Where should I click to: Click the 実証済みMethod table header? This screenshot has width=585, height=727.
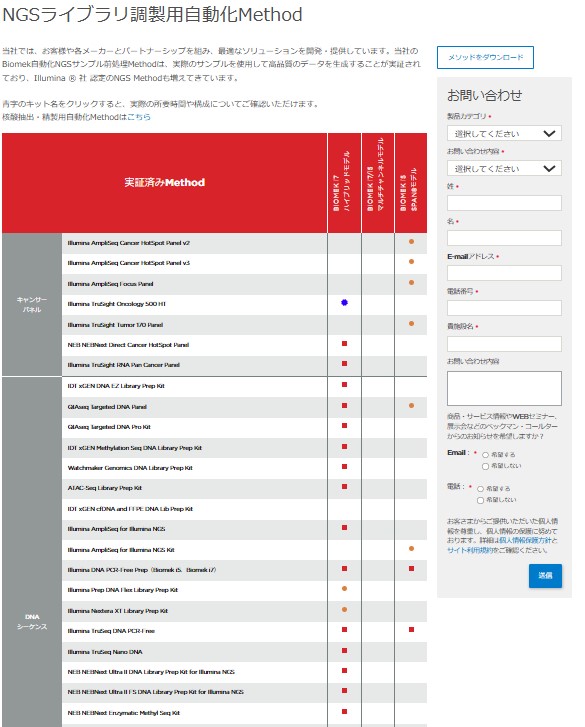(165, 183)
